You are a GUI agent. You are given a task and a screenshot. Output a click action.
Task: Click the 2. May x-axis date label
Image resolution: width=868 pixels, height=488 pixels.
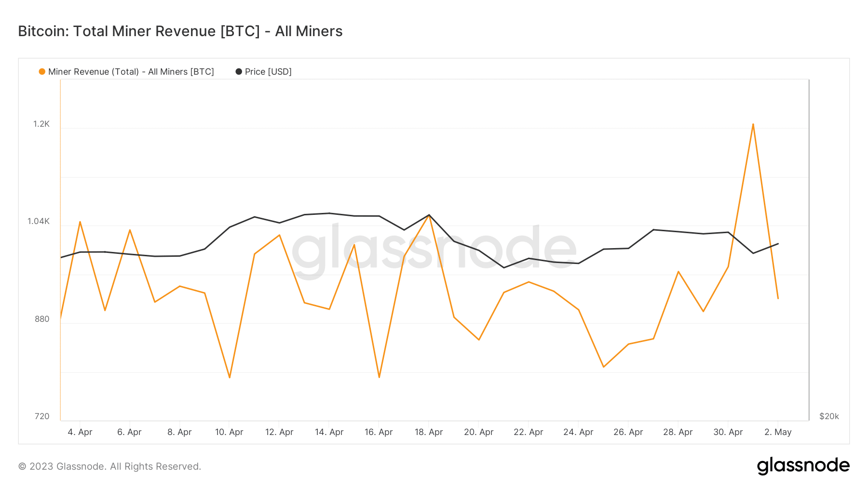[778, 432]
